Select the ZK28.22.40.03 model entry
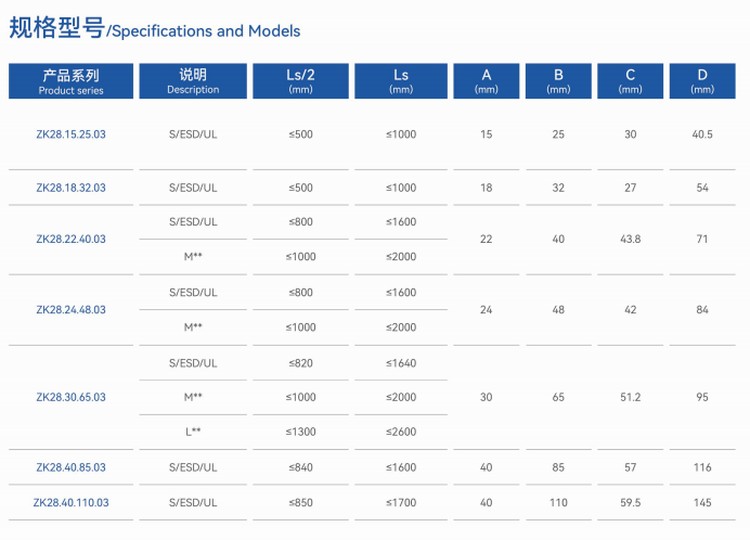The width and height of the screenshot is (750, 540). tap(71, 240)
